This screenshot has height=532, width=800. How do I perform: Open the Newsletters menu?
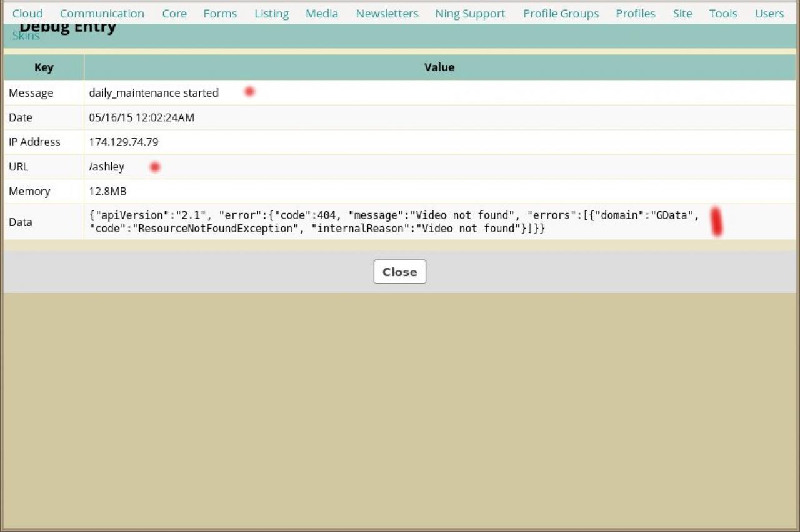(x=387, y=14)
